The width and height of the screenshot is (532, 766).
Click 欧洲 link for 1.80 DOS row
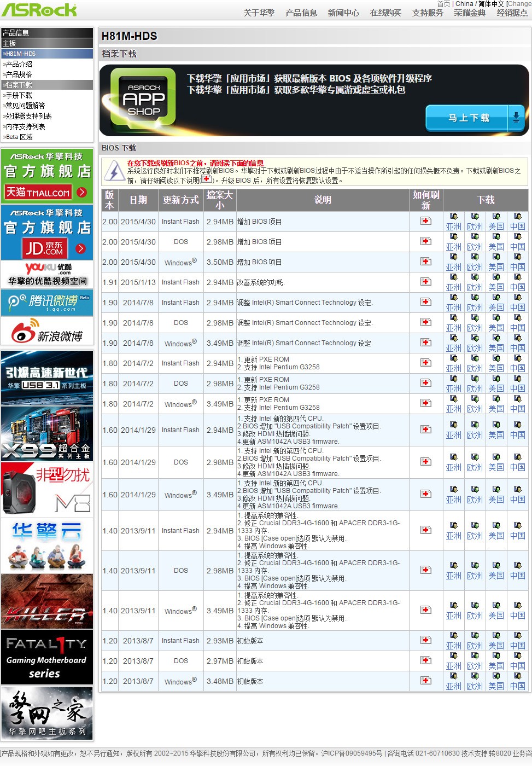coord(475,388)
